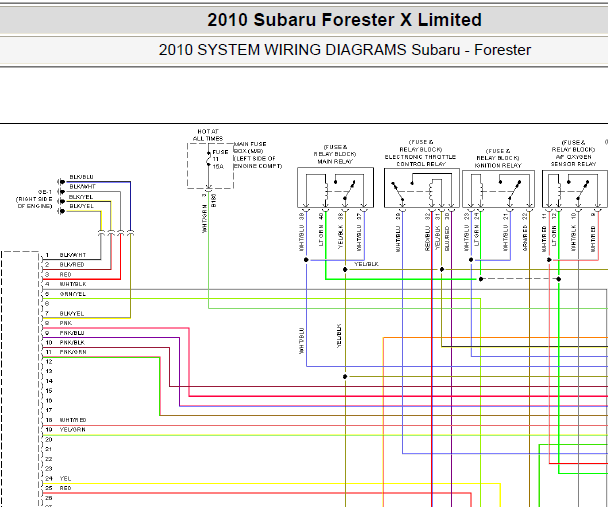
Task: Click the horizontal 'YEL/BLK' label near the junction
Action: [x=366, y=264]
